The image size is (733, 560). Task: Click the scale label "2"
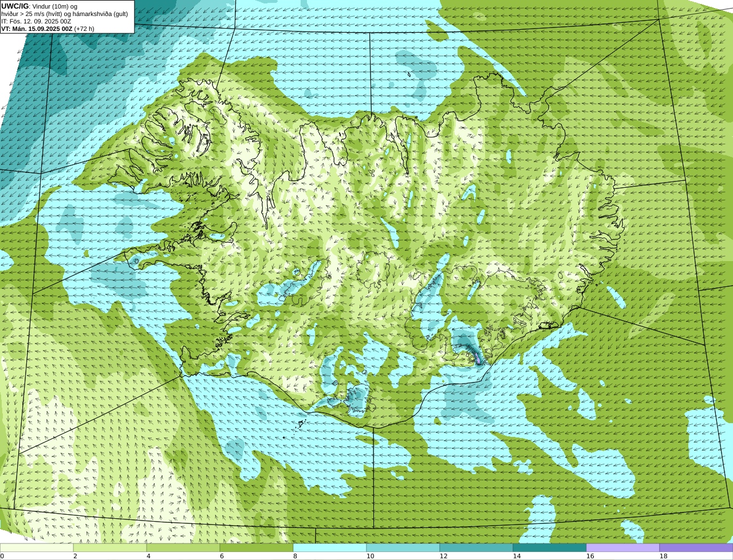pos(75,556)
